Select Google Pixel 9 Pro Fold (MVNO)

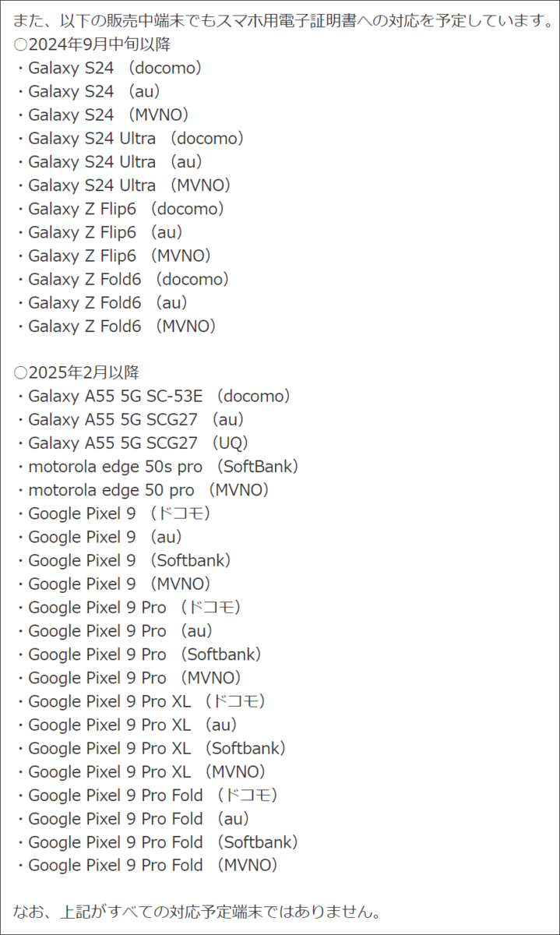148,865
